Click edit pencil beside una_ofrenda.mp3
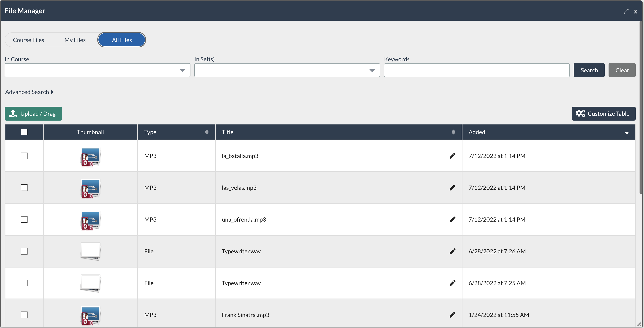The image size is (644, 328). 452,219
